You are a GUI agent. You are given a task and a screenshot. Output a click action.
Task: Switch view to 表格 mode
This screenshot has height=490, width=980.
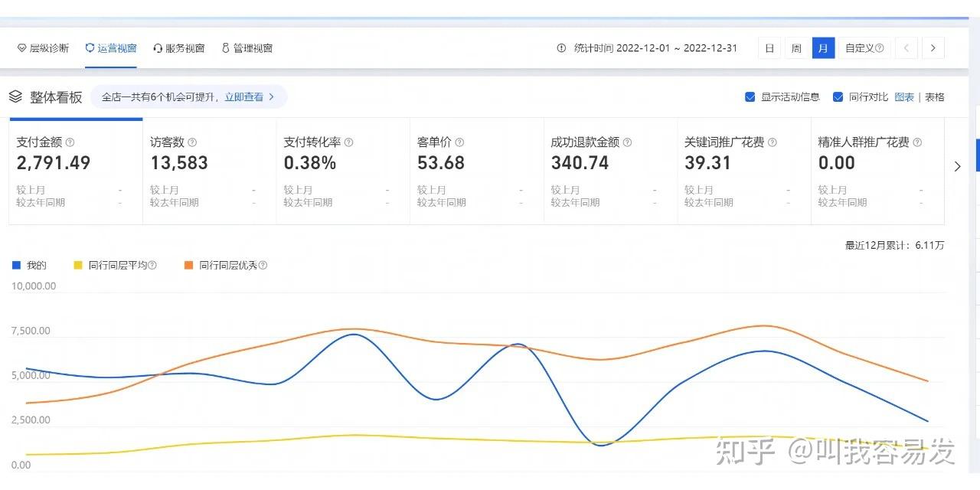pyautogui.click(x=935, y=97)
